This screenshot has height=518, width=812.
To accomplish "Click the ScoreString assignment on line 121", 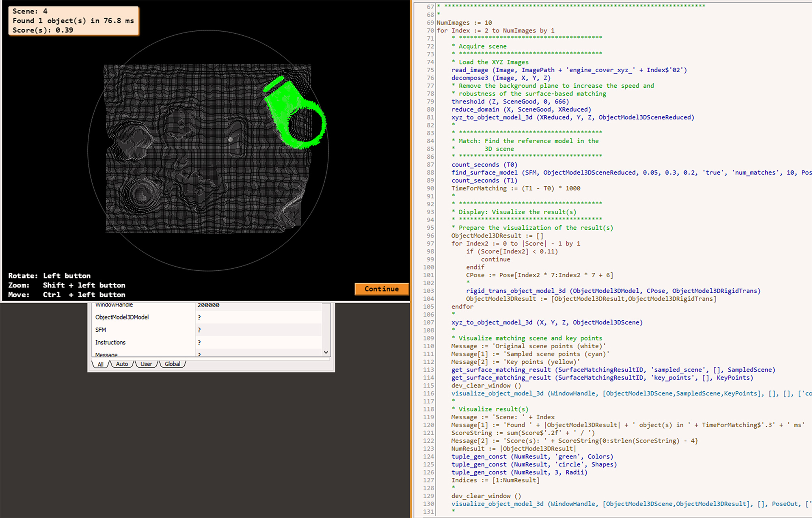I will tap(523, 433).
